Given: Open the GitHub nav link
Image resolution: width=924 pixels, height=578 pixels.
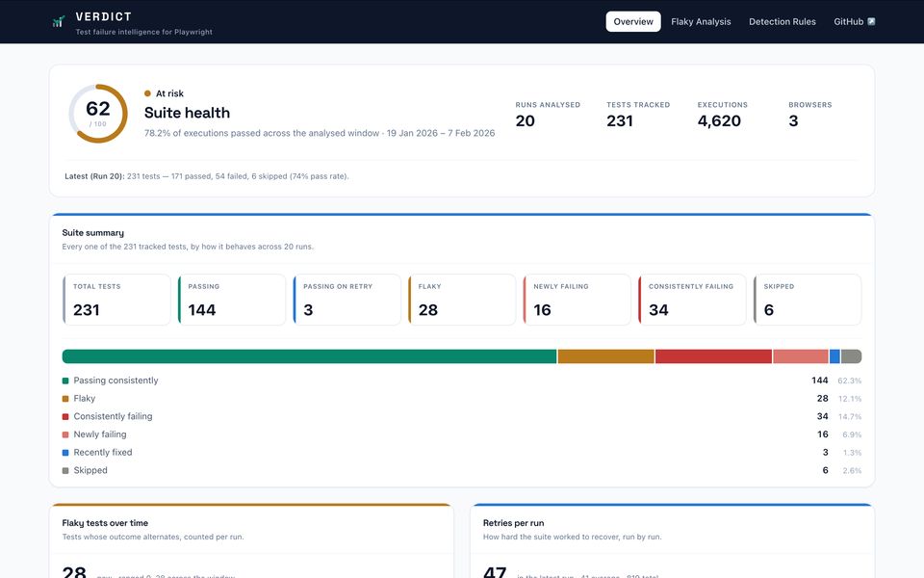Looking at the screenshot, I should pyautogui.click(x=854, y=22).
